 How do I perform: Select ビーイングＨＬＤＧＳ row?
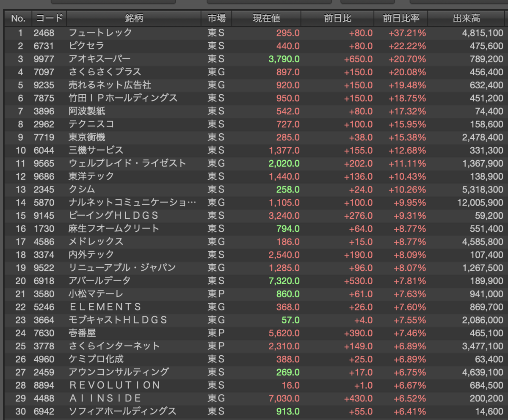255,215
